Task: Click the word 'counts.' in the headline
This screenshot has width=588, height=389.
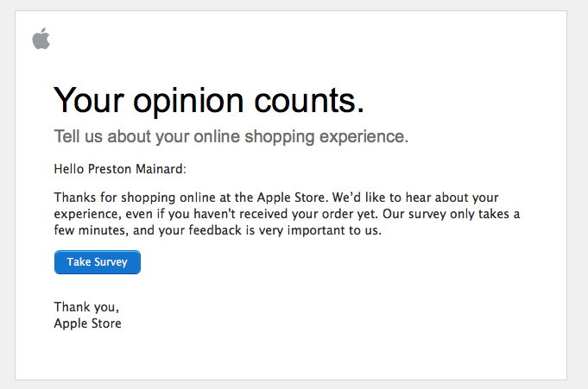Action: (x=309, y=100)
